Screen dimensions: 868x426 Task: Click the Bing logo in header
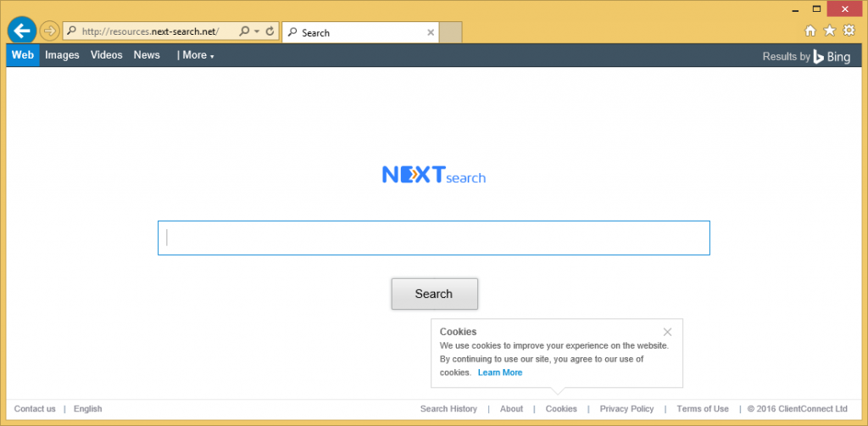pos(832,57)
